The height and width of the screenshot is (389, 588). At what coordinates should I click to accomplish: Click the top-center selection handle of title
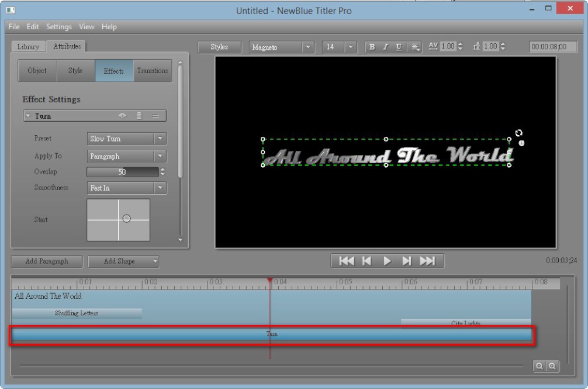click(x=386, y=139)
